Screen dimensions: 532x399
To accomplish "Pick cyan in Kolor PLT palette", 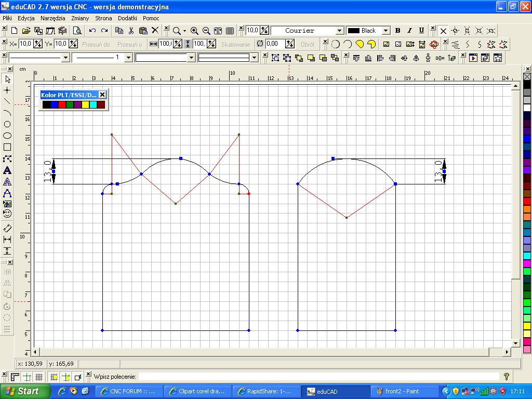I will [94, 104].
